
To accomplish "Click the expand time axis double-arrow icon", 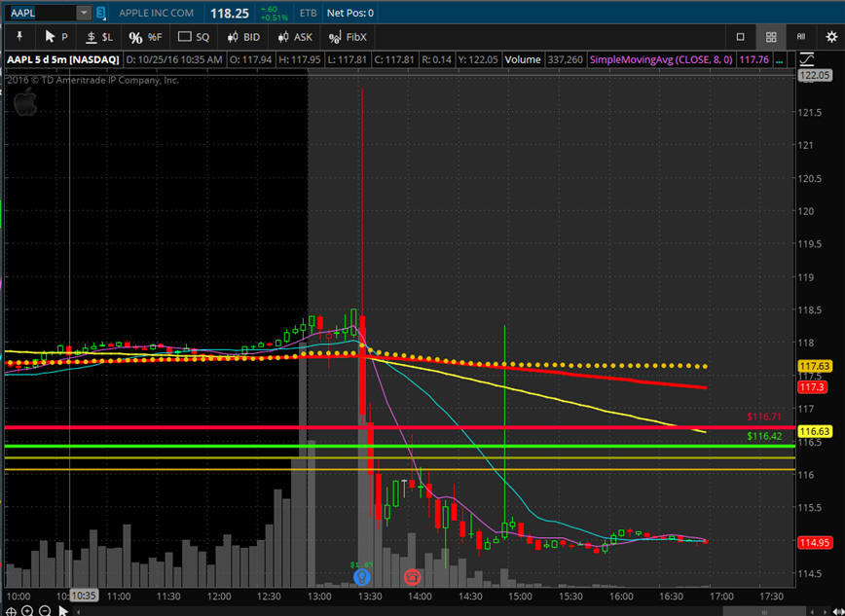I will click(838, 610).
